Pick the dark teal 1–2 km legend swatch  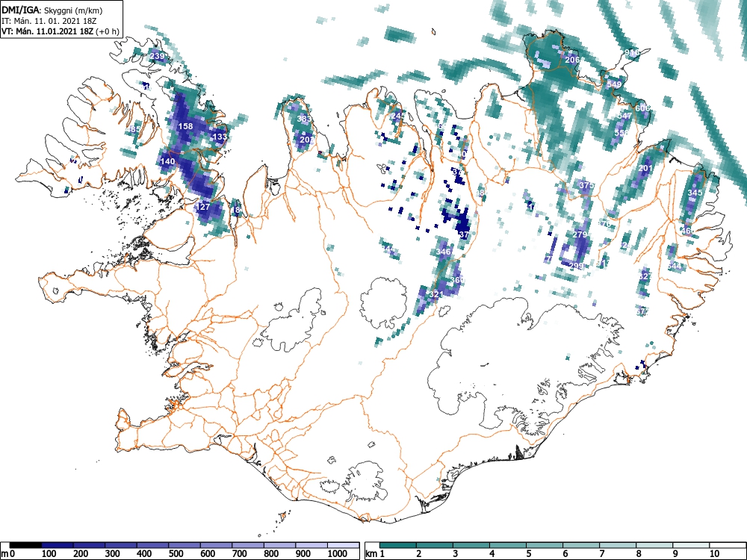pos(398,545)
